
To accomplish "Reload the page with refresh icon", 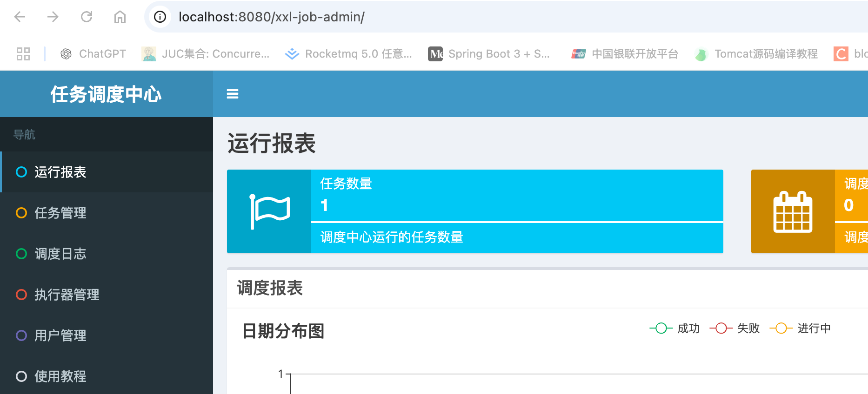I will coord(87,17).
